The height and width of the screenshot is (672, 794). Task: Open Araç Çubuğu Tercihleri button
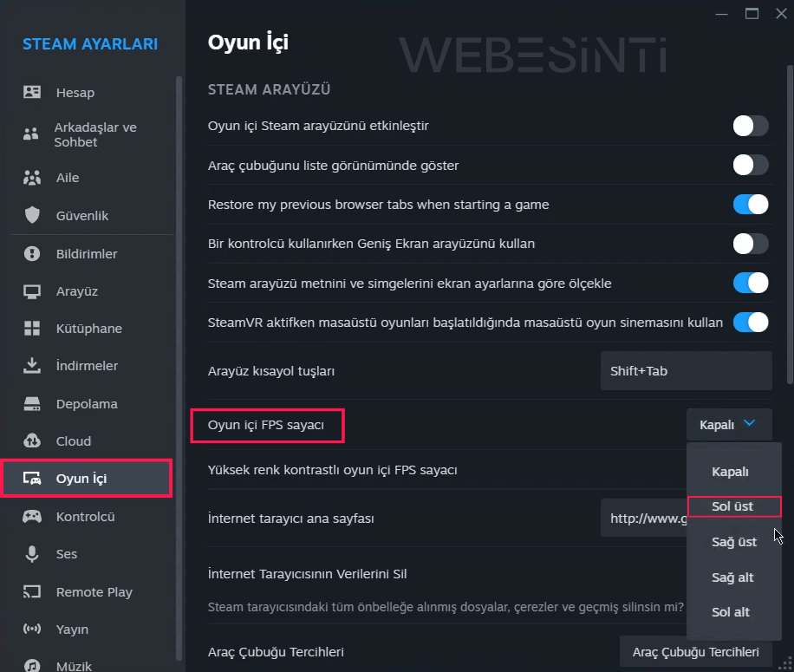tap(696, 652)
